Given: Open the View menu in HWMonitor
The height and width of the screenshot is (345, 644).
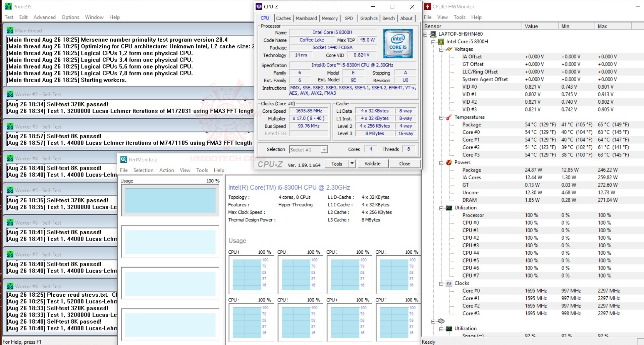Looking at the screenshot, I should [x=442, y=17].
